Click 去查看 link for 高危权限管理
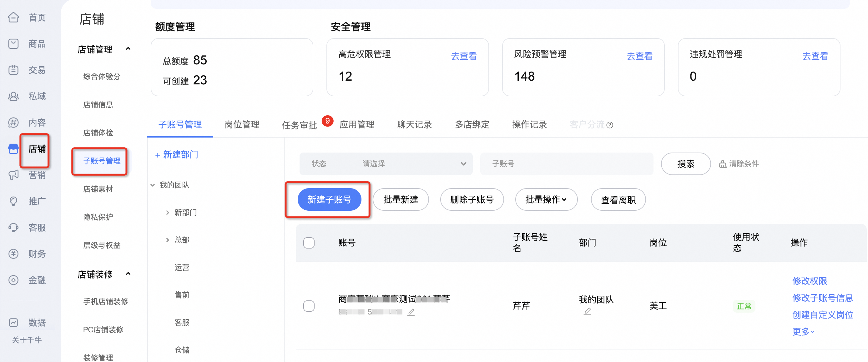 (x=464, y=56)
